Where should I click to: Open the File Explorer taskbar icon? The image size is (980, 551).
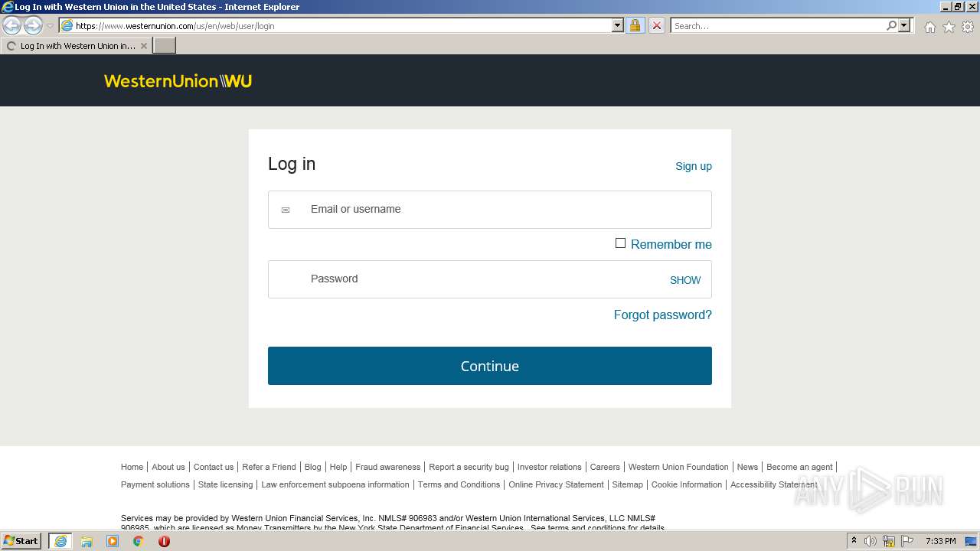click(x=87, y=541)
